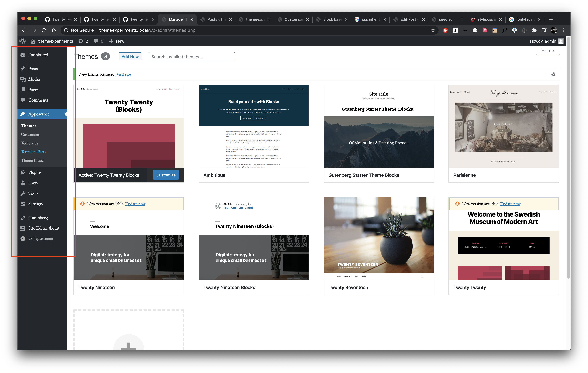Viewport: 588px width, 373px height.
Task: Open the Template Parts submenu link
Action: click(34, 152)
